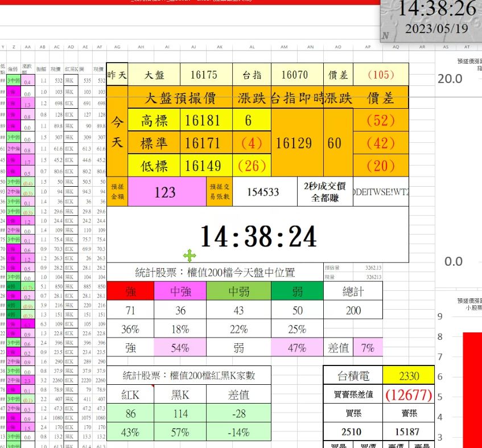Select the 台積電 label cell
The image size is (482, 448).
(x=353, y=375)
